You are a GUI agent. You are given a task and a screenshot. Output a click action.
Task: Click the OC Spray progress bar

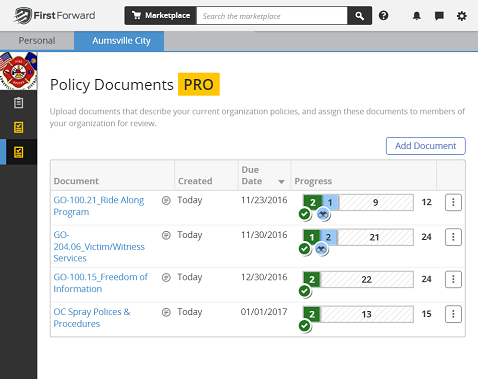358,314
